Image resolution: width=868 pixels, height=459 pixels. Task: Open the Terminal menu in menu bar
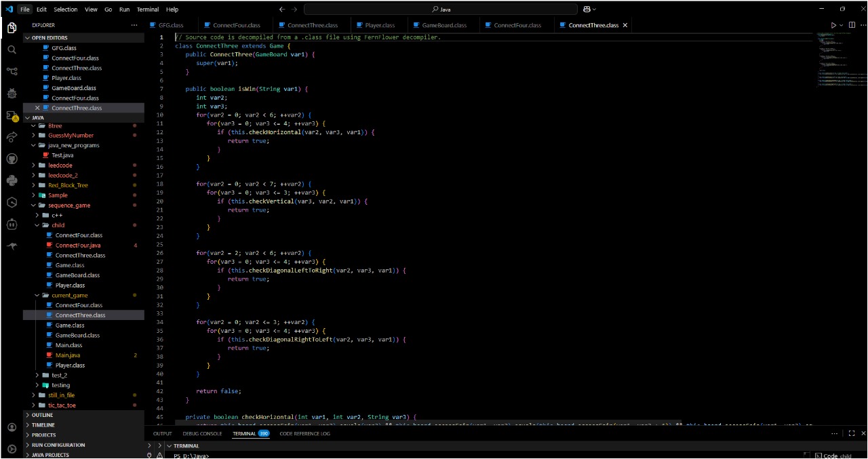[147, 9]
